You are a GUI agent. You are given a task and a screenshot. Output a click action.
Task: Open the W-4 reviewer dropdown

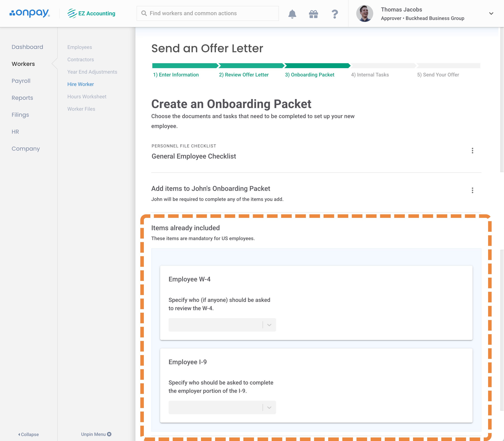[222, 325]
